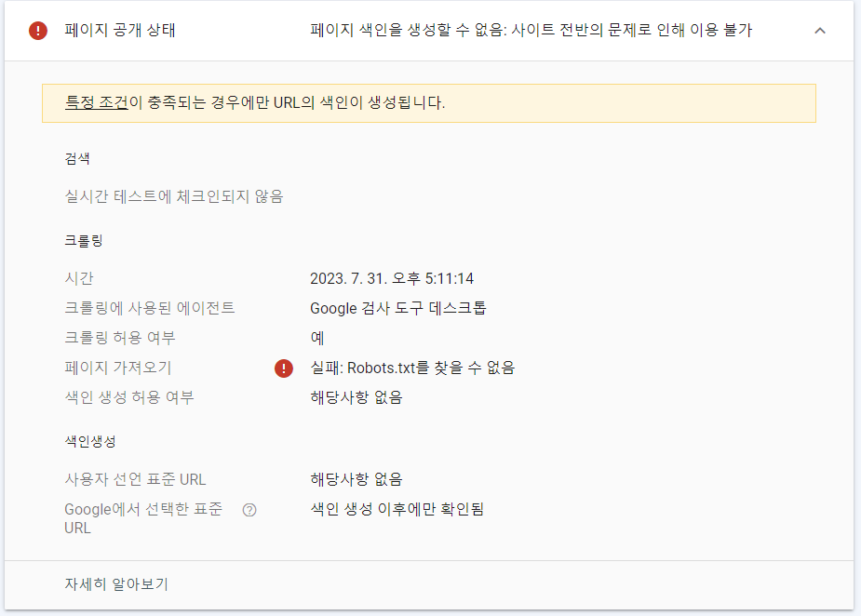Select the 실패: Robots.txt를 찾을 수 없음 message
861x616 pixels.
tap(412, 368)
